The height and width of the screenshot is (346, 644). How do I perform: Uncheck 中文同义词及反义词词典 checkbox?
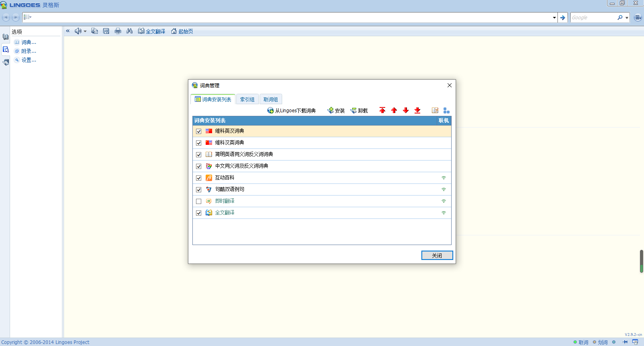(198, 166)
